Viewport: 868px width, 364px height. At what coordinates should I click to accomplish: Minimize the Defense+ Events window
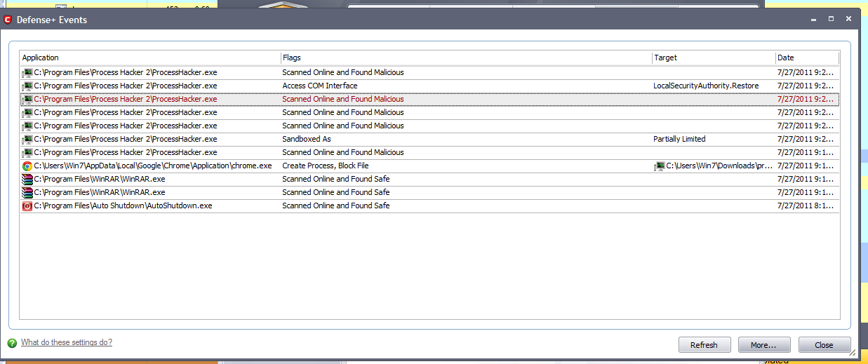813,19
